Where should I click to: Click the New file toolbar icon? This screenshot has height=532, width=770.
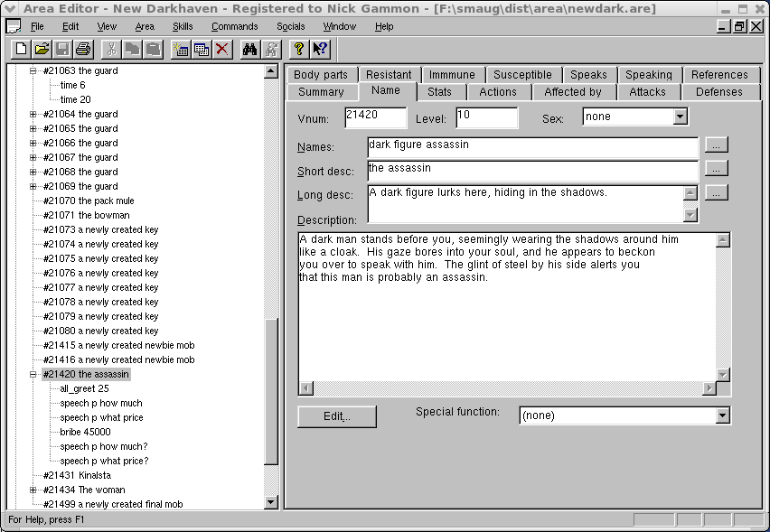pyautogui.click(x=21, y=49)
